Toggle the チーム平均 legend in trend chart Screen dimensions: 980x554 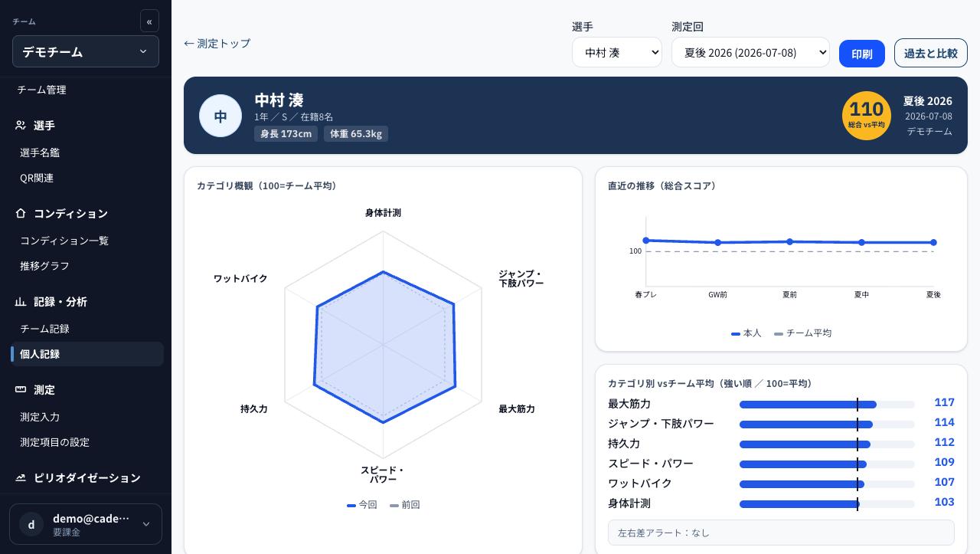pos(803,333)
